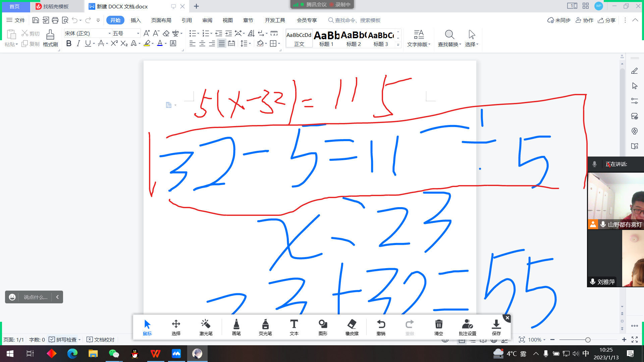Click the settings sliders icon in right sidebar
Viewport: 644px width, 362px height.
(634, 101)
